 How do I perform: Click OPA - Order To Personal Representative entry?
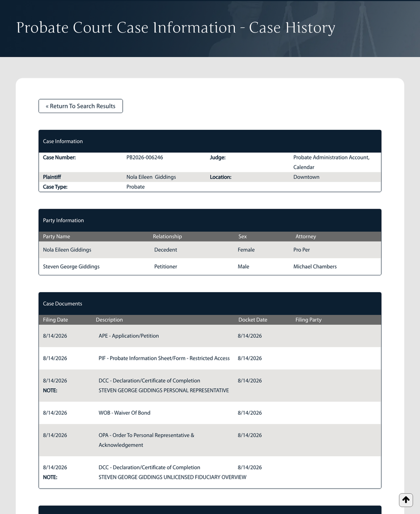coord(146,440)
